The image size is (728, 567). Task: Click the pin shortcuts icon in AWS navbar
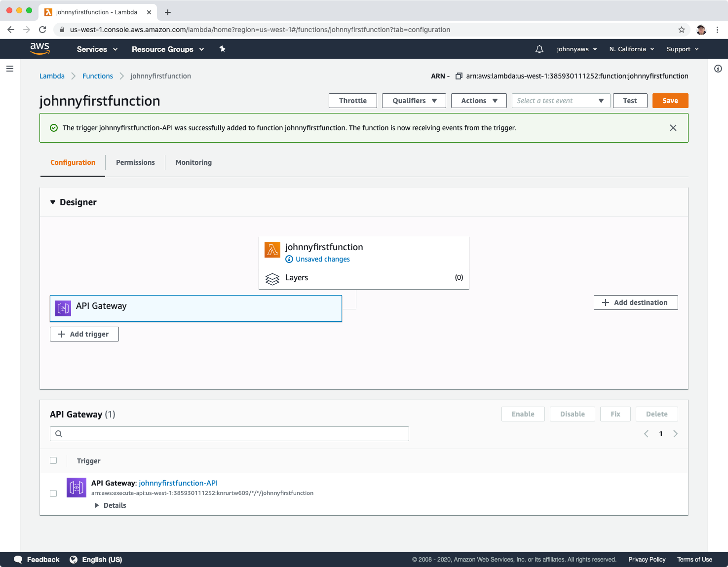(222, 49)
